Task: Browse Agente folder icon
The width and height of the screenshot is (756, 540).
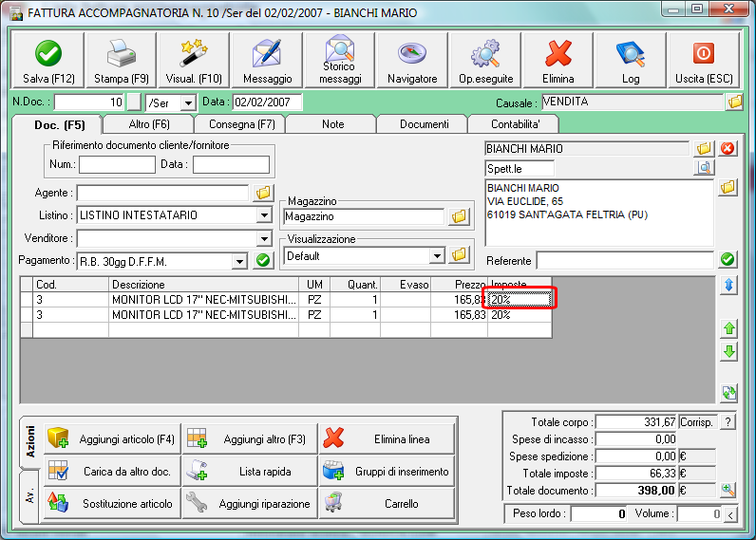Action: coord(263,193)
